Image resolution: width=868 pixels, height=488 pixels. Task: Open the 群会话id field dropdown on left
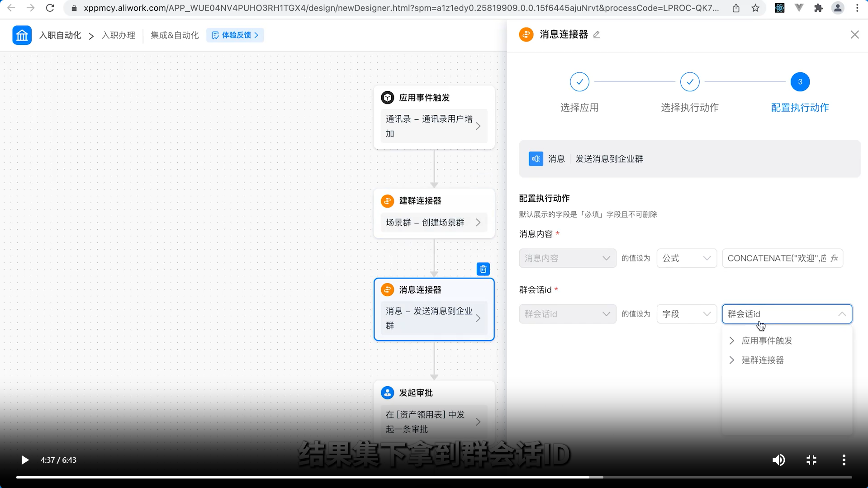tap(568, 314)
